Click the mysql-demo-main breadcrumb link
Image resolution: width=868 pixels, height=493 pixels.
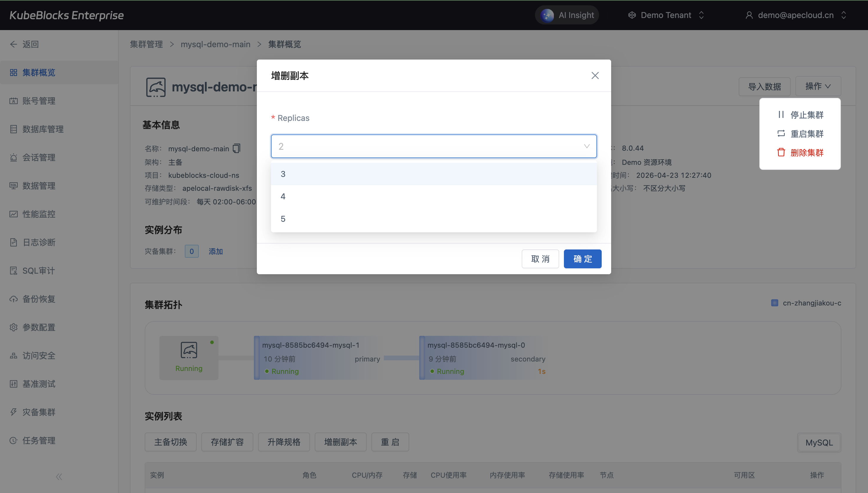(x=215, y=44)
